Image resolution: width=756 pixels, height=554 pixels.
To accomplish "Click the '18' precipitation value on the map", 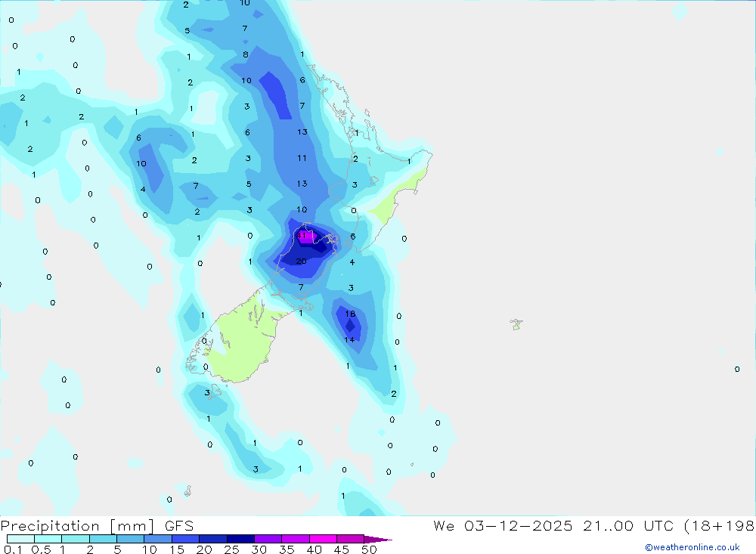I will (x=350, y=314).
